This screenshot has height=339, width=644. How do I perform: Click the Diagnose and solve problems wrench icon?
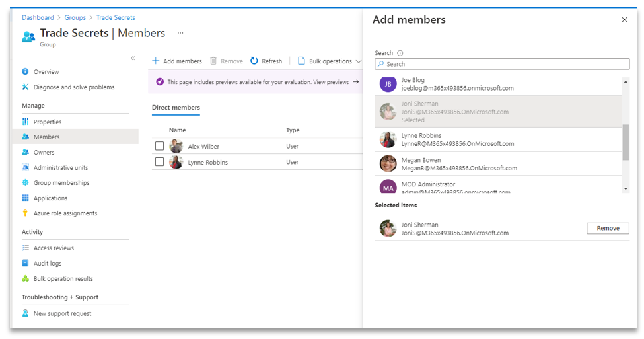tap(26, 87)
